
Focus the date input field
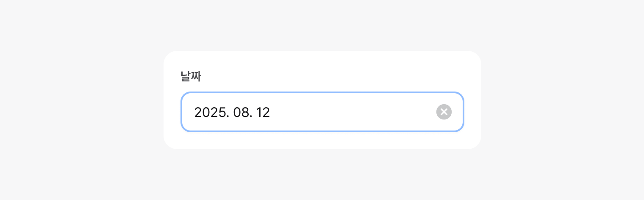(x=322, y=112)
